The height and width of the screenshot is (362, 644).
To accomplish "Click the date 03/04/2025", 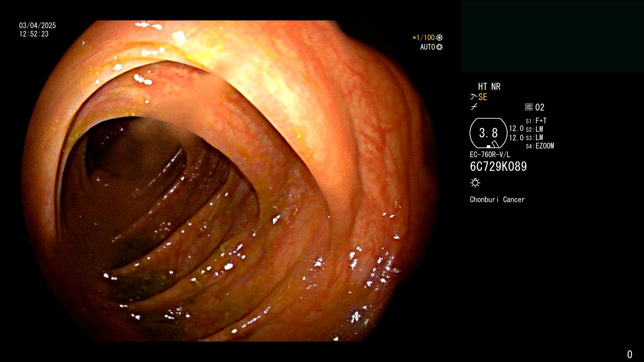I will click(x=38, y=25).
